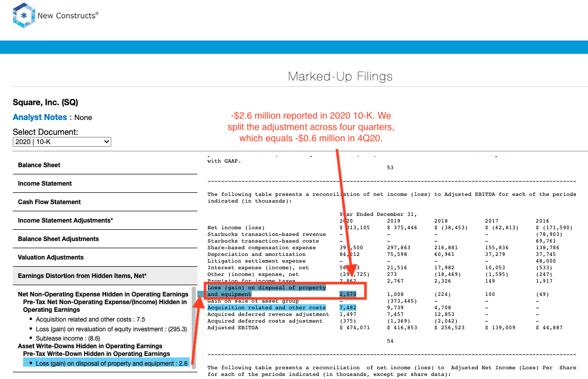588x379 pixels.
Task: Click highlighted filing row Acquisition related and other costs
Action: click(267, 308)
